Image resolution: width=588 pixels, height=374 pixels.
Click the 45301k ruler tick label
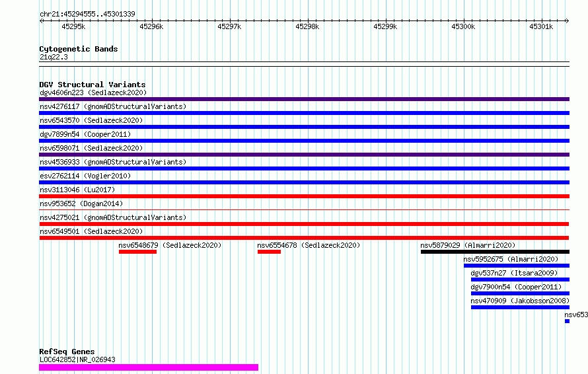click(x=541, y=26)
